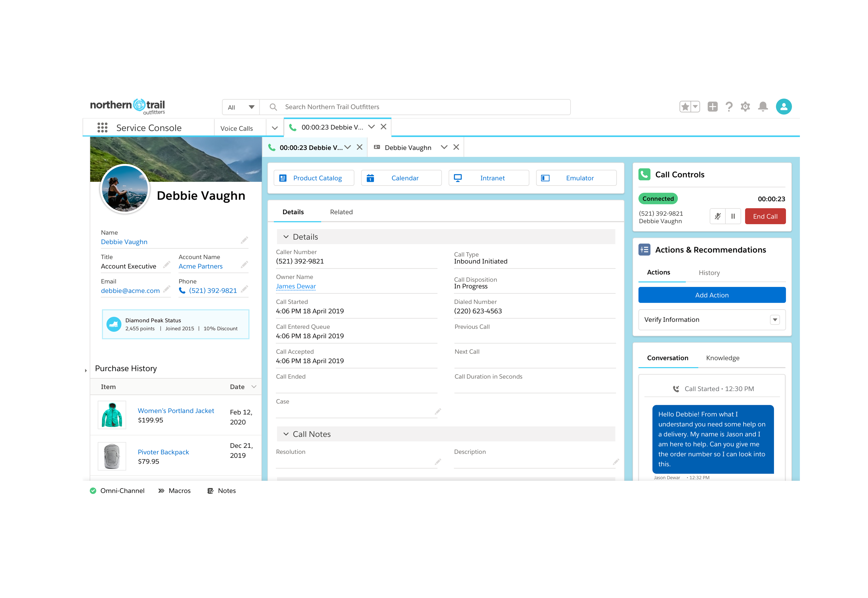Switch to the Related tab
This screenshot has width=868, height=598.
click(341, 212)
